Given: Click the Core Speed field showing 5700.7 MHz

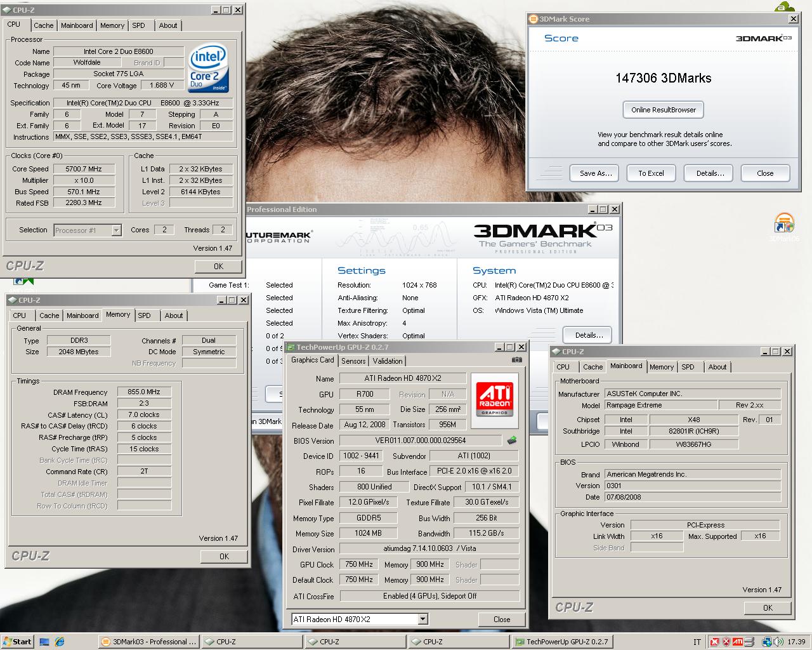Looking at the screenshot, I should click(84, 169).
